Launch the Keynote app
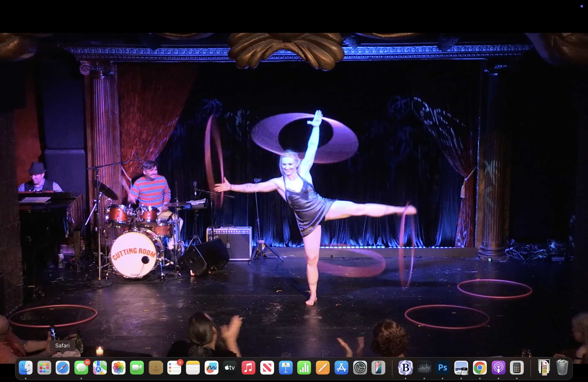588x382 pixels. 285,368
